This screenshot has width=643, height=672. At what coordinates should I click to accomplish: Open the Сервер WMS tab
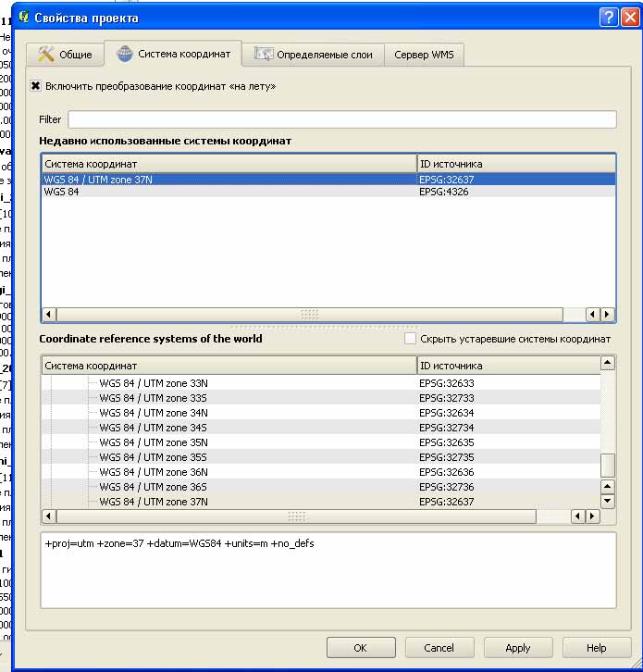tap(424, 55)
